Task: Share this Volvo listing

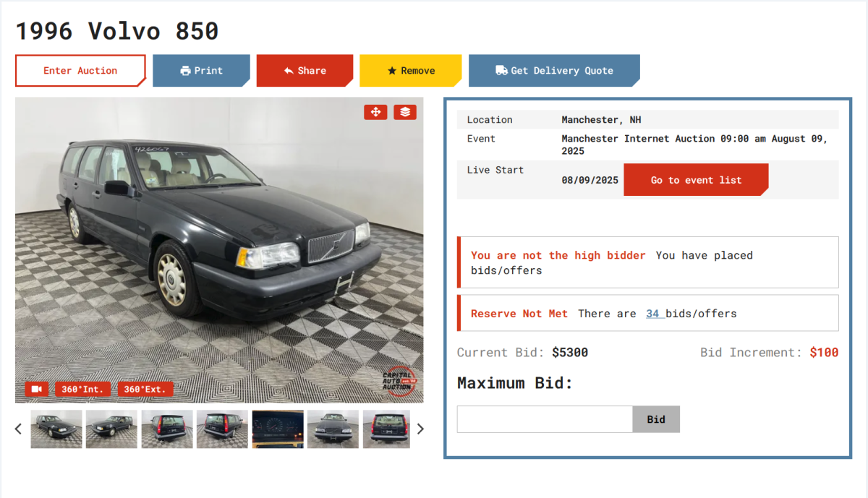Action: (x=305, y=71)
